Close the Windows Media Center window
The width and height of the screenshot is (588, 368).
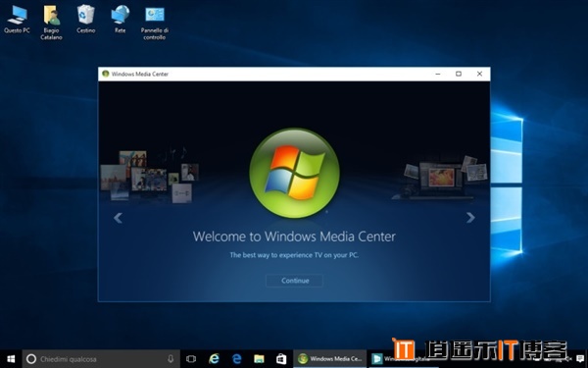point(479,74)
